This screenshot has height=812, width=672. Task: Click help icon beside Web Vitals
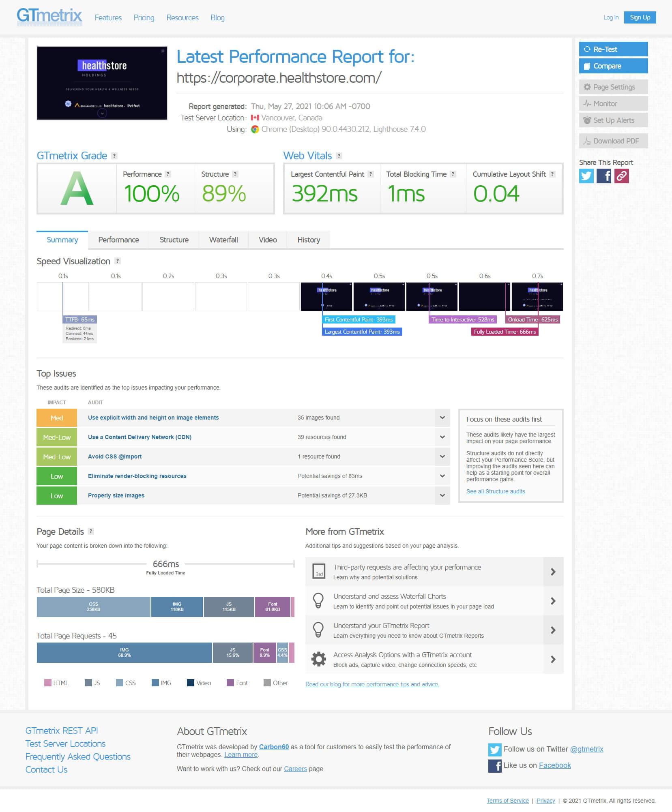point(339,156)
